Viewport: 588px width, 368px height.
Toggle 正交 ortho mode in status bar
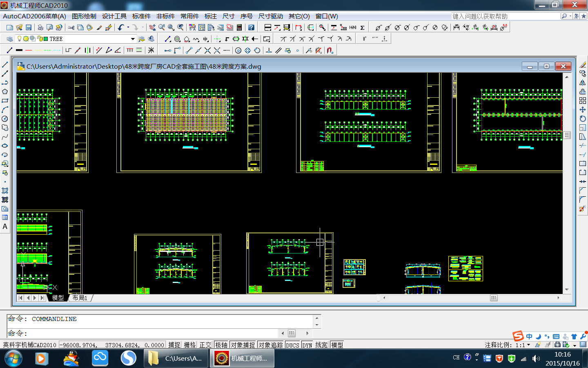pyautogui.click(x=205, y=345)
